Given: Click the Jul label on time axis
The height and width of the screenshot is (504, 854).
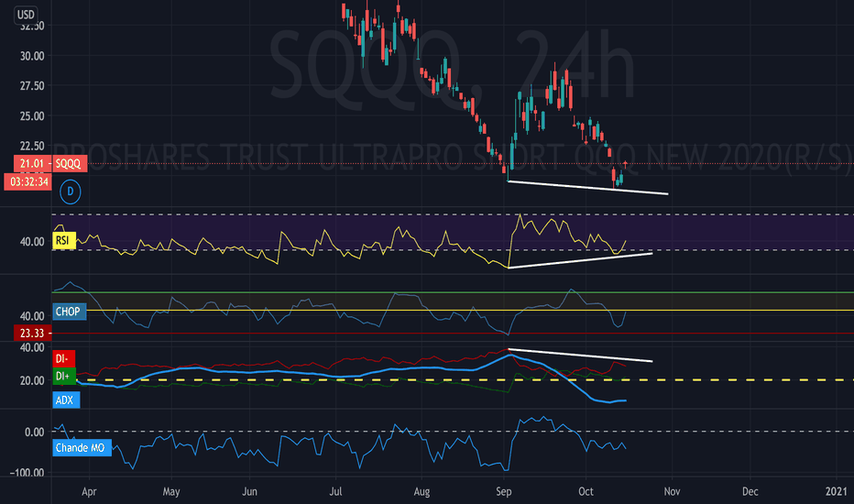Looking at the screenshot, I should click(335, 491).
